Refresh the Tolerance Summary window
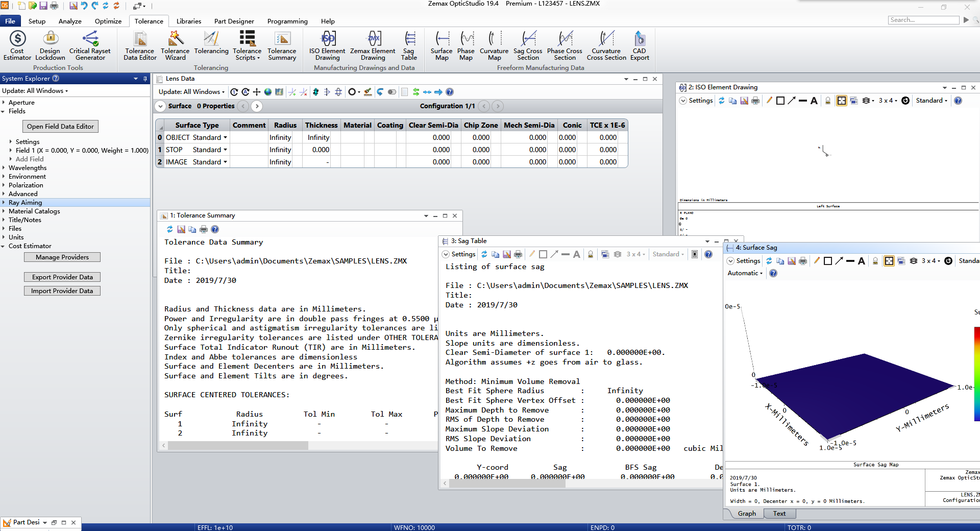The width and height of the screenshot is (980, 531). coord(170,229)
